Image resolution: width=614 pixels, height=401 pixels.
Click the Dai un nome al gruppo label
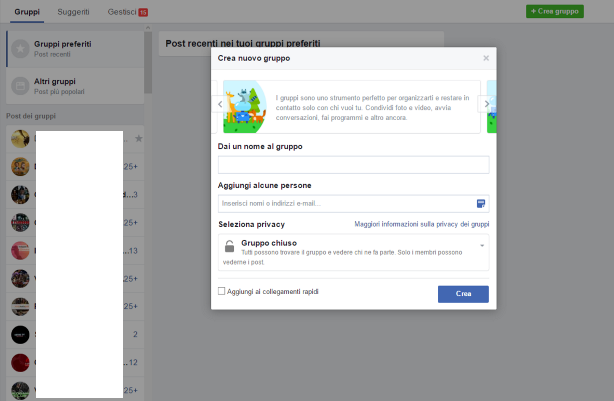tap(260, 146)
